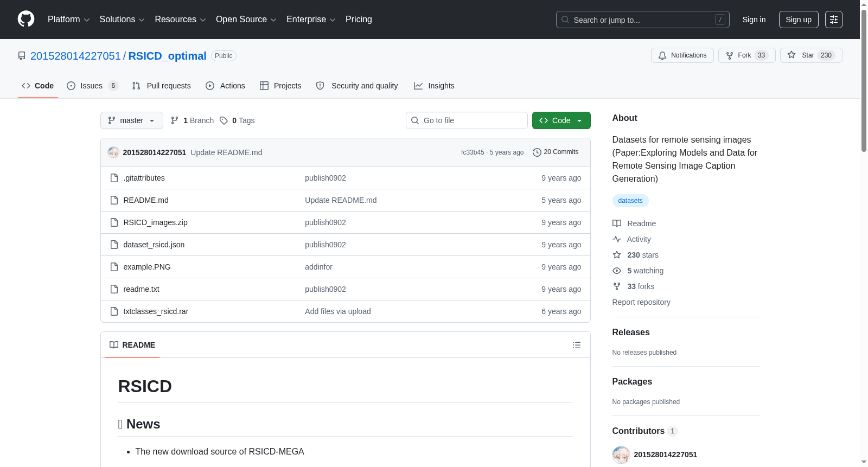Expand the Enterprise menu
Screen dimensions: 868x467
(x=311, y=20)
